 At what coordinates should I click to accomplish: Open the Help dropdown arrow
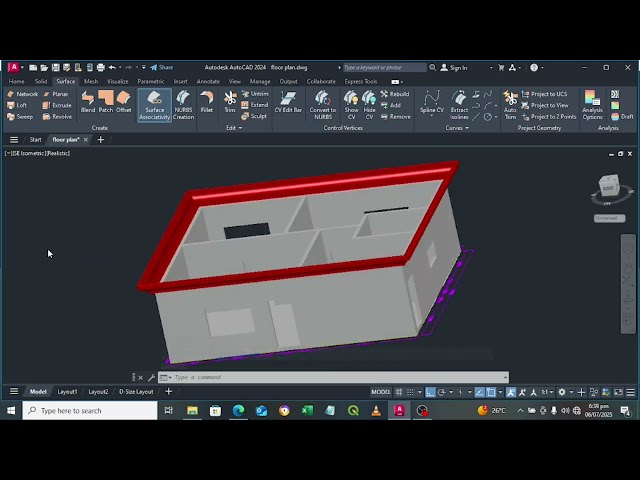coord(542,68)
